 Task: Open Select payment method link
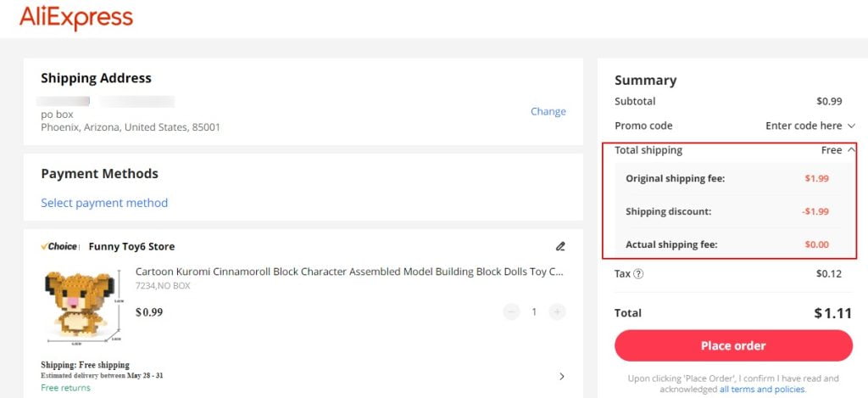click(x=104, y=203)
